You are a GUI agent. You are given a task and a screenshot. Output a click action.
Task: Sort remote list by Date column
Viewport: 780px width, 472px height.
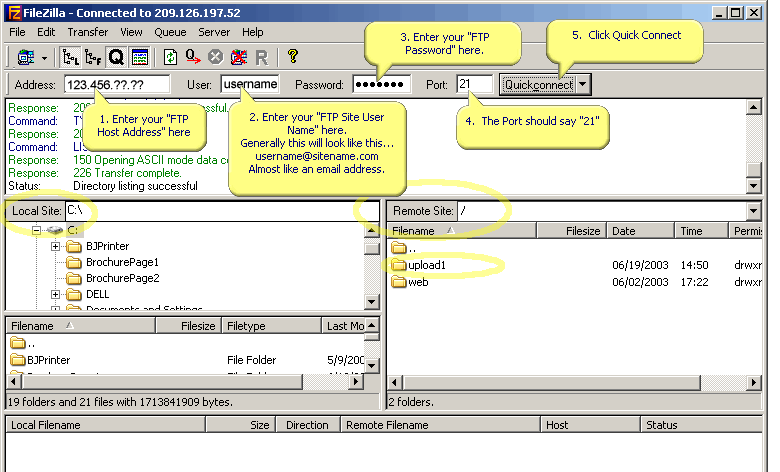pos(641,231)
